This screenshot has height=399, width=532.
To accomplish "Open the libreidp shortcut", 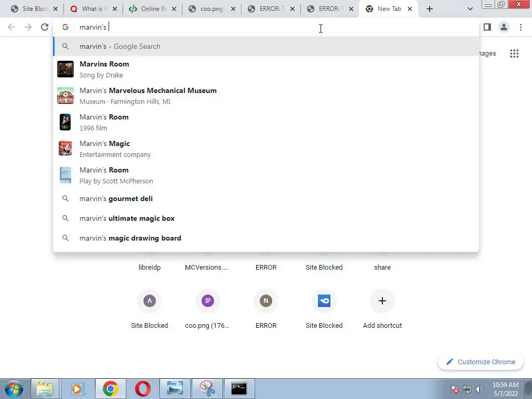I will coord(150,268).
